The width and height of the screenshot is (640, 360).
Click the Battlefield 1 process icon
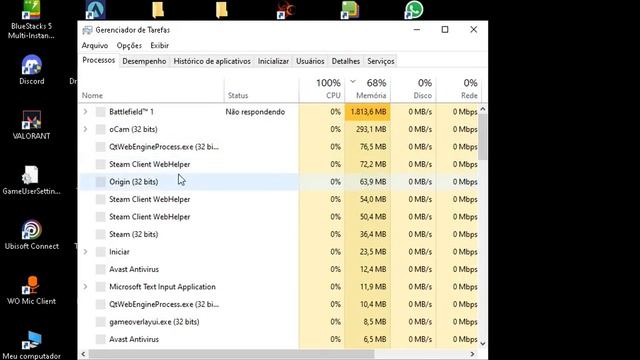(100, 112)
